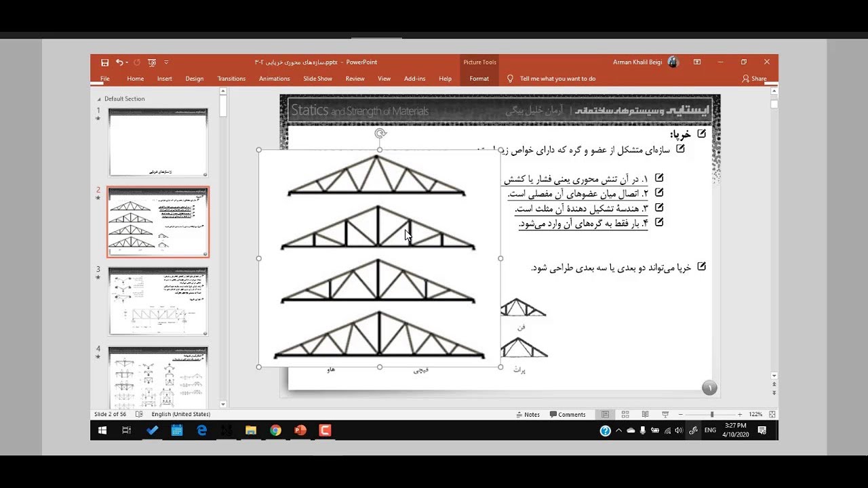
Task: Switch to the Transitions ribbon tab
Action: (x=231, y=79)
